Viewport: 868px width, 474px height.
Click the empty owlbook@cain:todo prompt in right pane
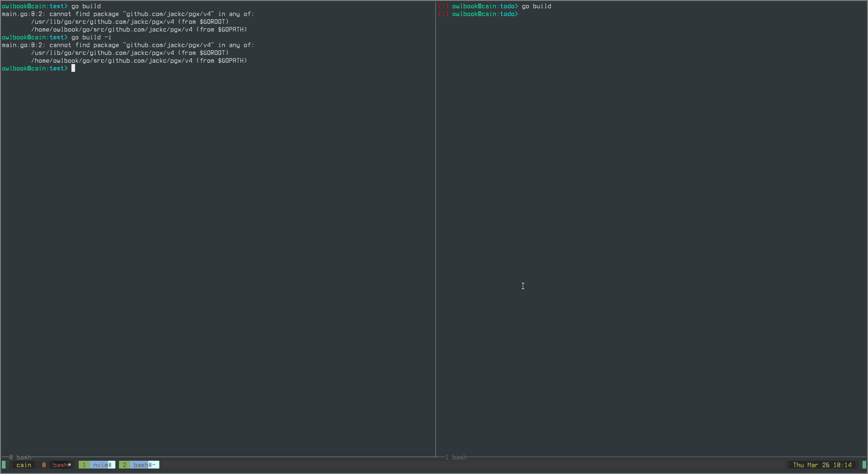485,14
